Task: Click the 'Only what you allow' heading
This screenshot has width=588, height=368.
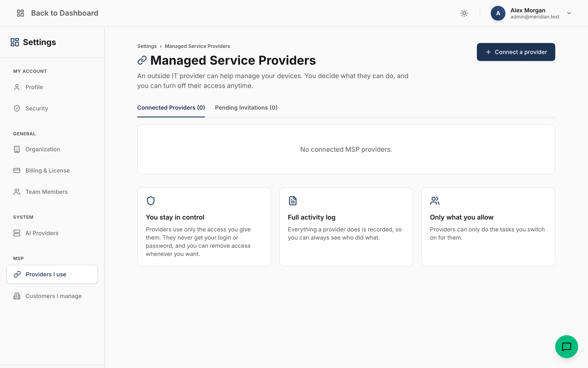Action: [462, 217]
